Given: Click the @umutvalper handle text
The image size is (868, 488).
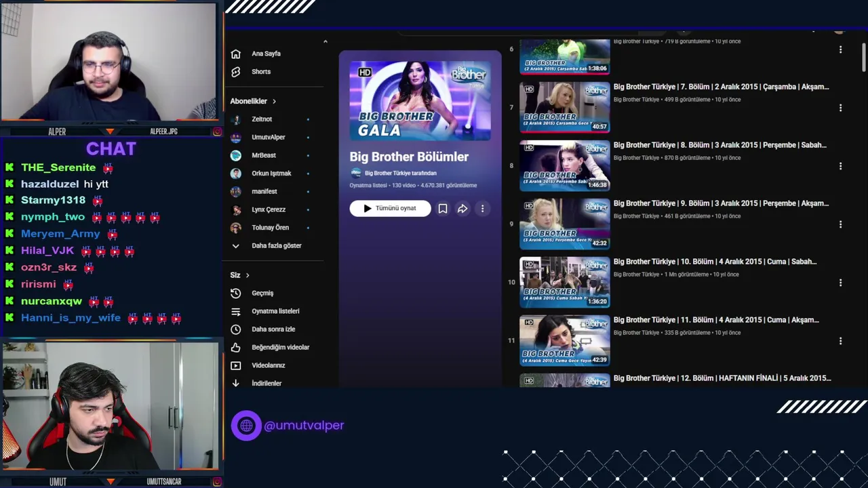Looking at the screenshot, I should click(304, 426).
